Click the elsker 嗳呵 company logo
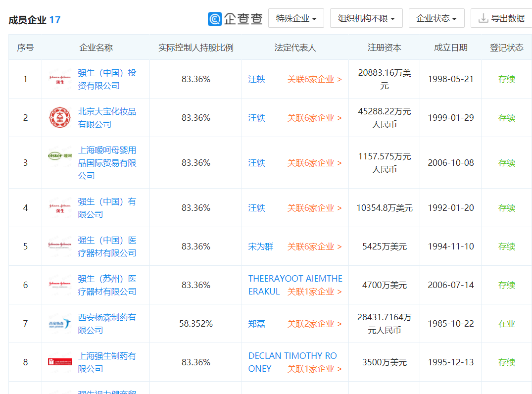 60,156
